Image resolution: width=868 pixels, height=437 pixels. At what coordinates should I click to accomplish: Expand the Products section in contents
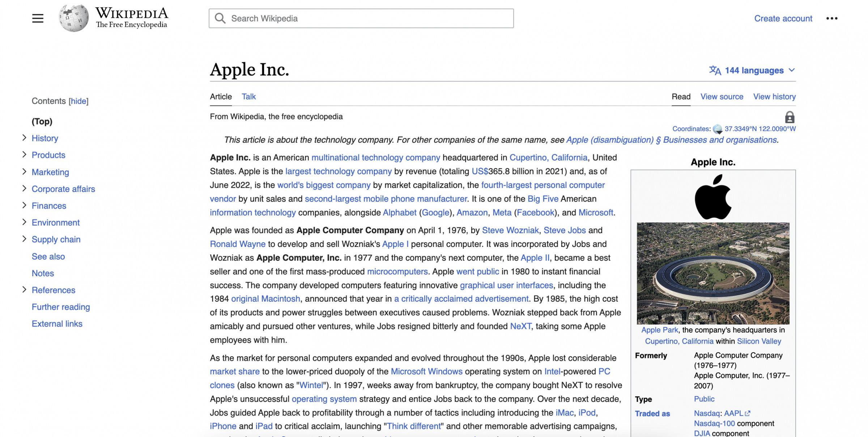pyautogui.click(x=24, y=155)
